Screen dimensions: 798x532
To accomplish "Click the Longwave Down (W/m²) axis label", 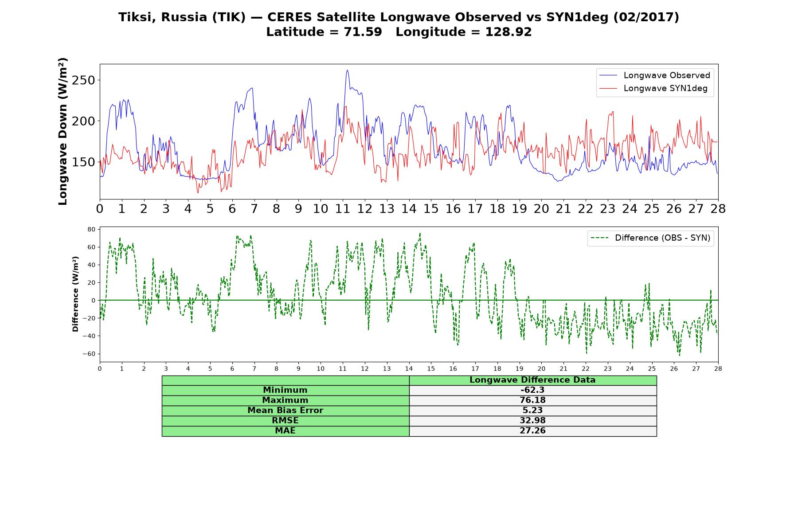I will click(x=63, y=131).
